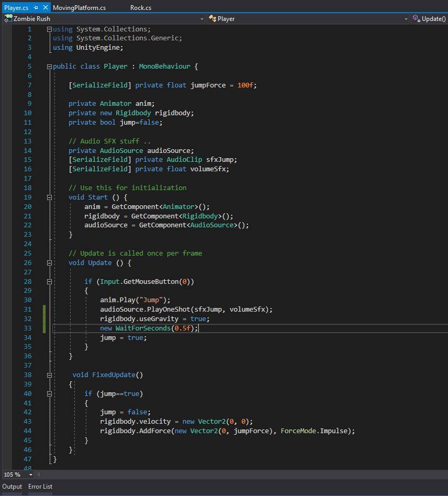Click the "velocity" property on line 43
The height and width of the screenshot is (496, 448).
click(x=155, y=421)
